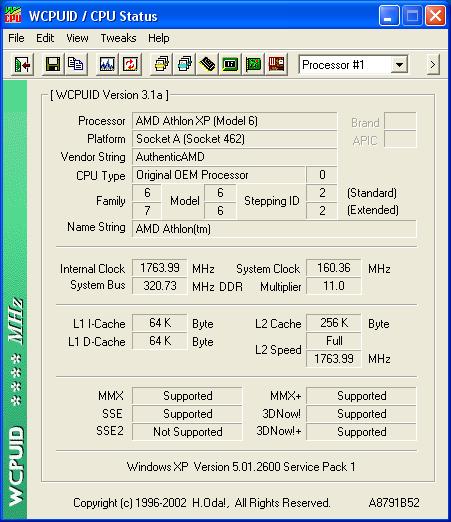Minimize the WCPUID window

click(x=389, y=16)
